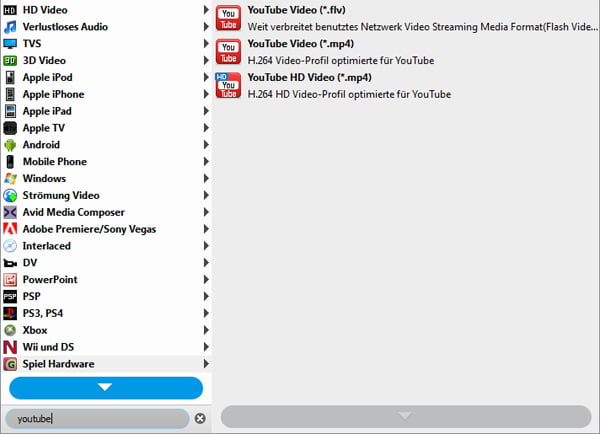
Task: Click the TVS monitor icon
Action: pyautogui.click(x=10, y=44)
